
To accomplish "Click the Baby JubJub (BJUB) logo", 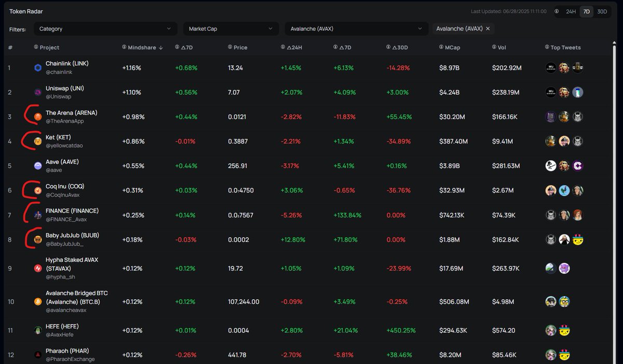I will (x=37, y=240).
